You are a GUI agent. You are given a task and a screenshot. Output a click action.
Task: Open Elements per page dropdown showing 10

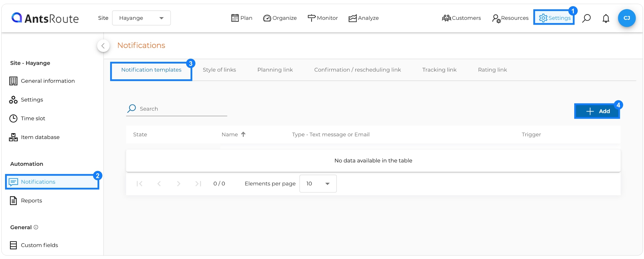[318, 183]
